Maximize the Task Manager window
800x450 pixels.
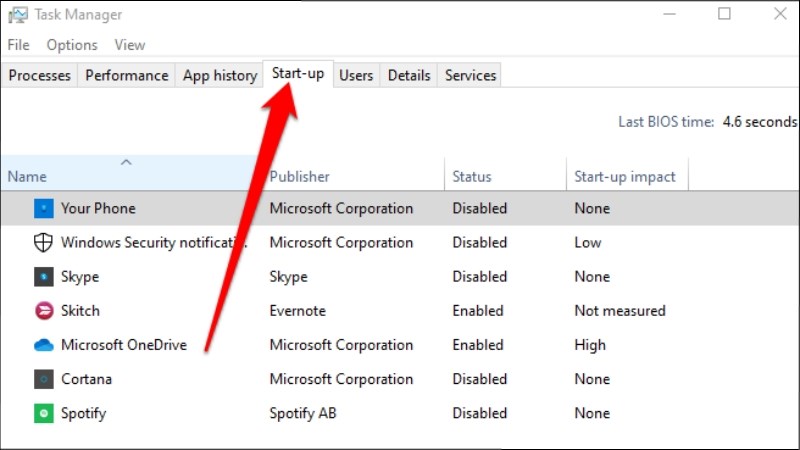click(x=724, y=14)
